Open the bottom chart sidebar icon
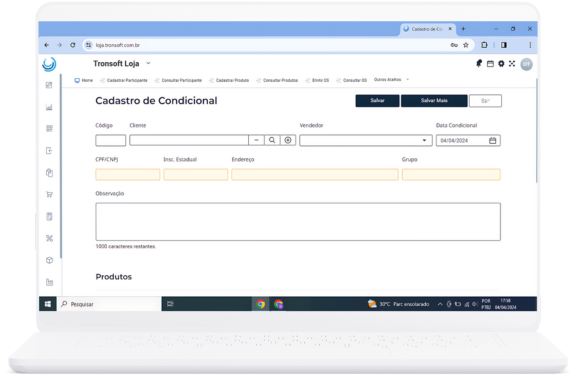 click(x=49, y=282)
